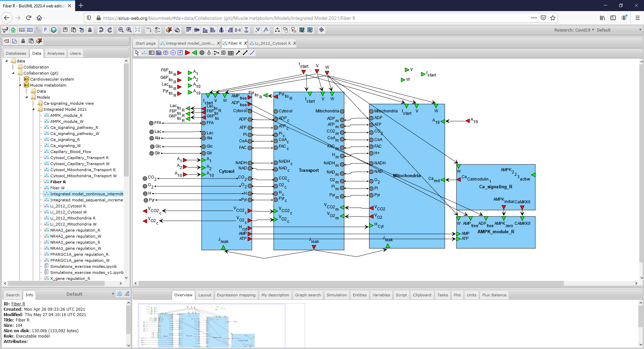Viewport: 644px width, 349px height.
Task: Click the red-cross remove icon in repository toolbar
Action: [x=39, y=41]
